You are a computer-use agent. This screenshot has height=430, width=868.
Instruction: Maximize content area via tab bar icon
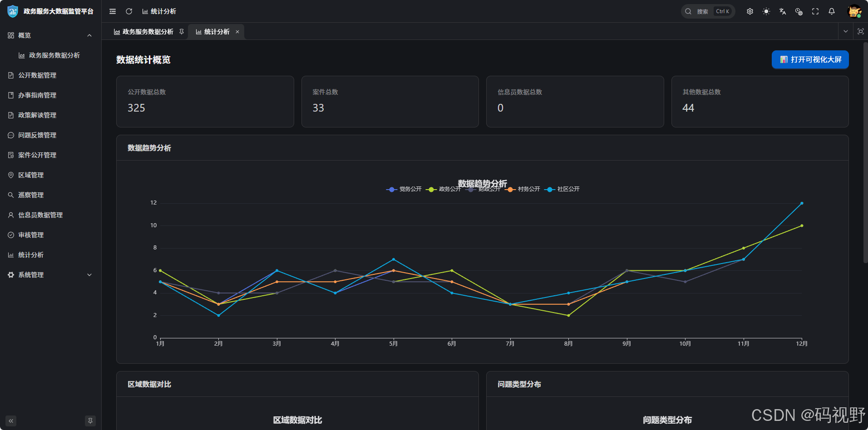coord(860,31)
